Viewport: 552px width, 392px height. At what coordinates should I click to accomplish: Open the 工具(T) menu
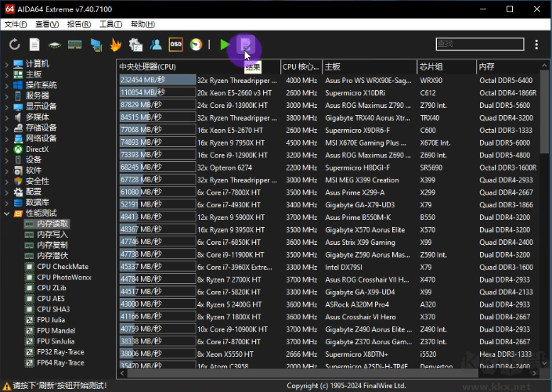pyautogui.click(x=110, y=24)
